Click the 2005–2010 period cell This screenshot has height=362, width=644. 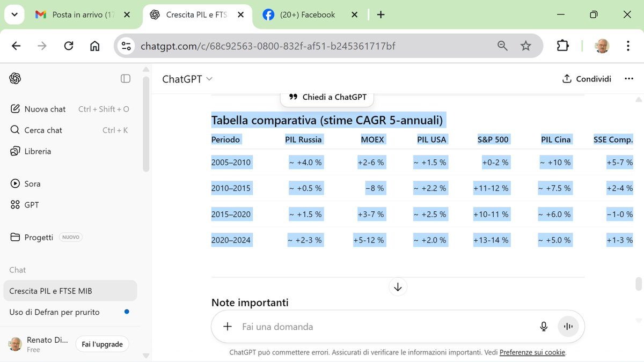coord(231,162)
